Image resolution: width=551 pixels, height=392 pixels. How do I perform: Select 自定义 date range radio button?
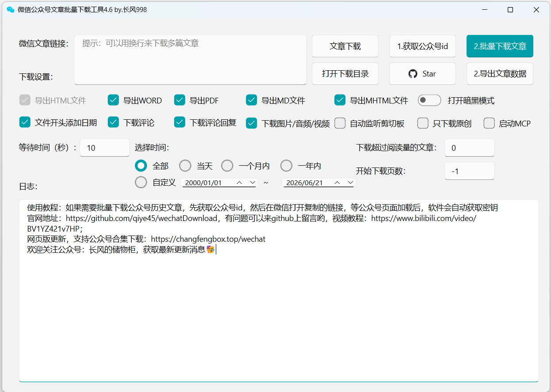tap(141, 182)
